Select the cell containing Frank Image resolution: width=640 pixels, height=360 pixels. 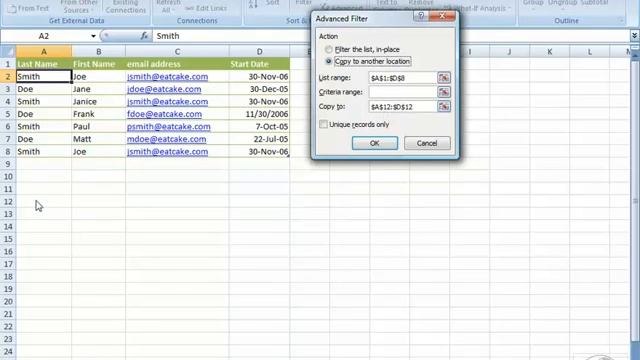[x=98, y=114]
